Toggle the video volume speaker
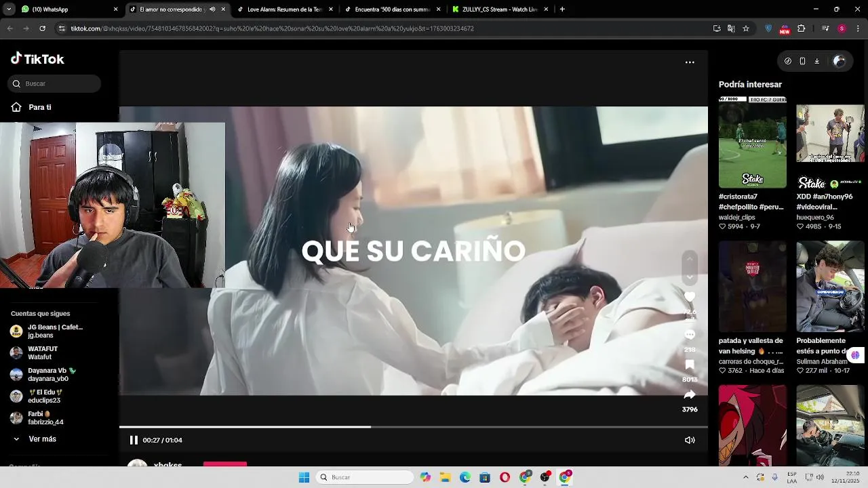The image size is (868, 488). [690, 440]
